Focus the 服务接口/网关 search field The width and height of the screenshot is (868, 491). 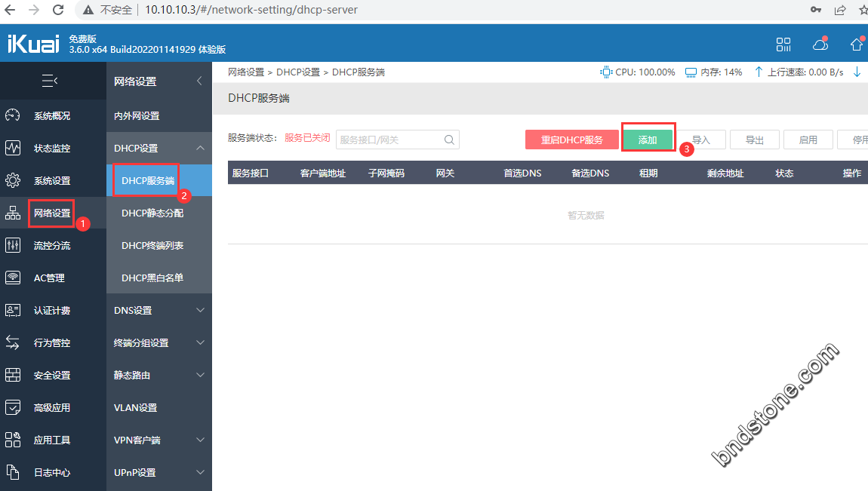point(398,140)
